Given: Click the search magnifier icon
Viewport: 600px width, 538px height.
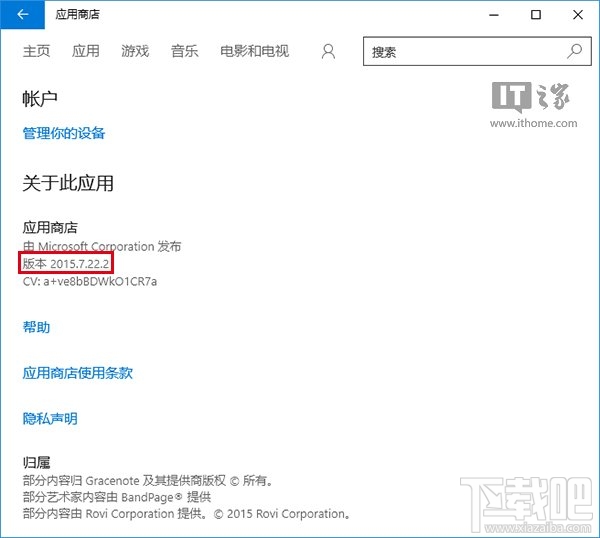Looking at the screenshot, I should tap(574, 51).
